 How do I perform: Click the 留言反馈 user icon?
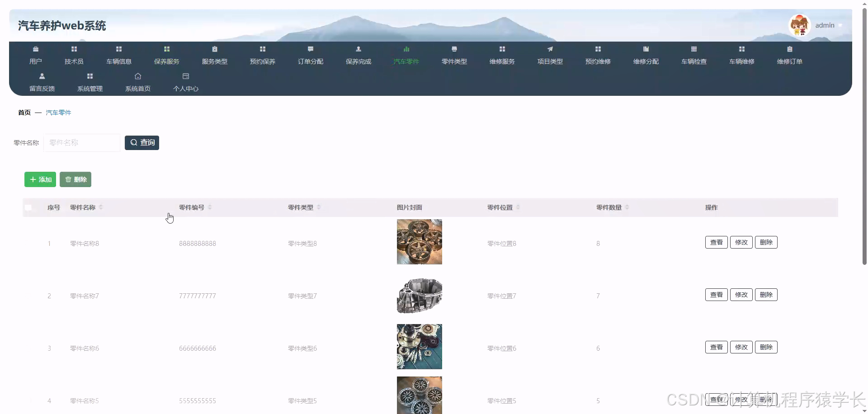click(42, 76)
